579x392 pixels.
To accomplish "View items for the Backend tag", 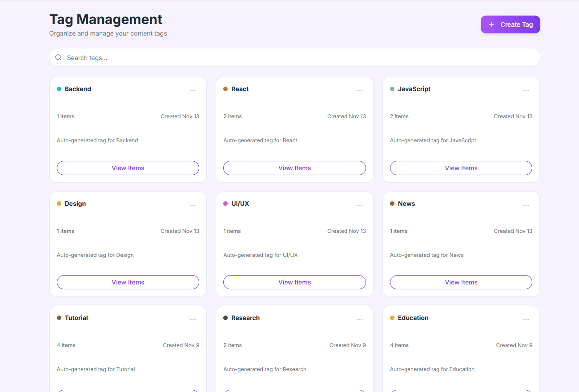I will (x=128, y=168).
